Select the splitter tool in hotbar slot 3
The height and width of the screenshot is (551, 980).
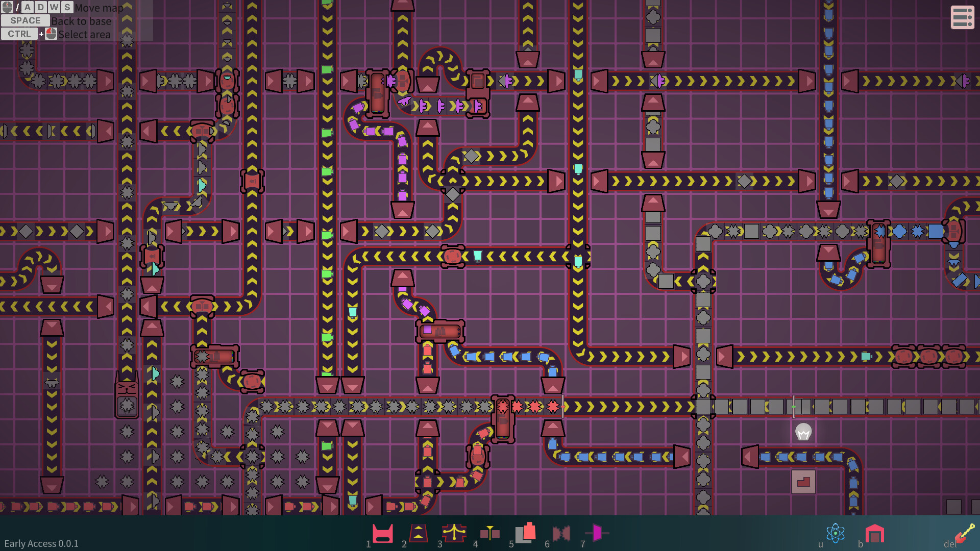pyautogui.click(x=453, y=534)
